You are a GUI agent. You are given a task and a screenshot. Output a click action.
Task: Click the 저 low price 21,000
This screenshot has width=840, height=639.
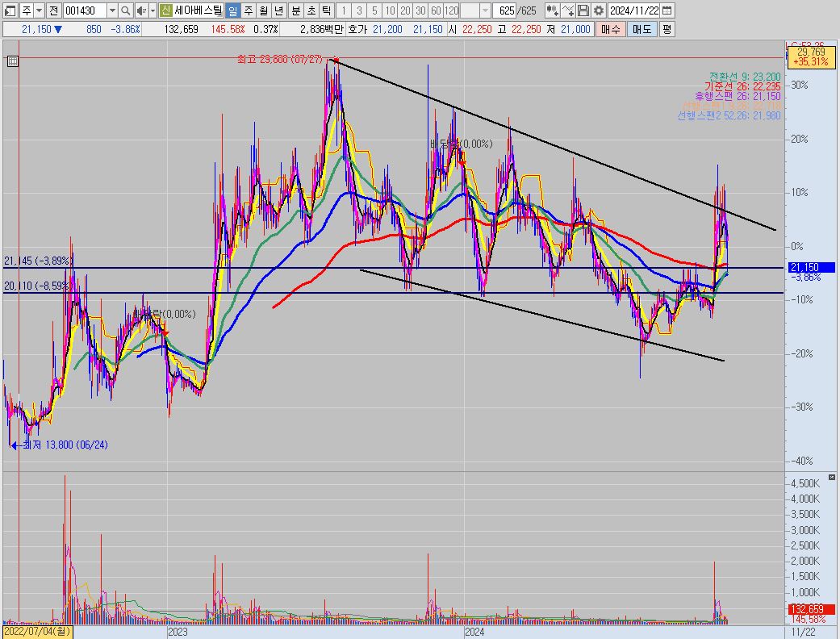click(x=575, y=29)
